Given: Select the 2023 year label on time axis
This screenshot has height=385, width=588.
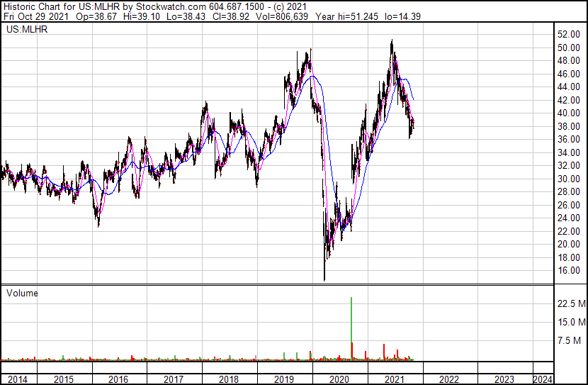Looking at the screenshot, I should (504, 379).
